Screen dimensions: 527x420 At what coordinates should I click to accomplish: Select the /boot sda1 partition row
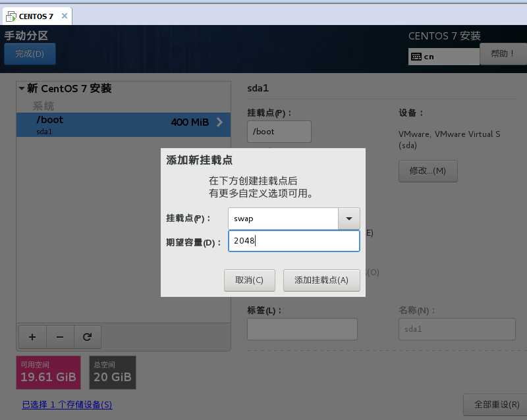123,124
